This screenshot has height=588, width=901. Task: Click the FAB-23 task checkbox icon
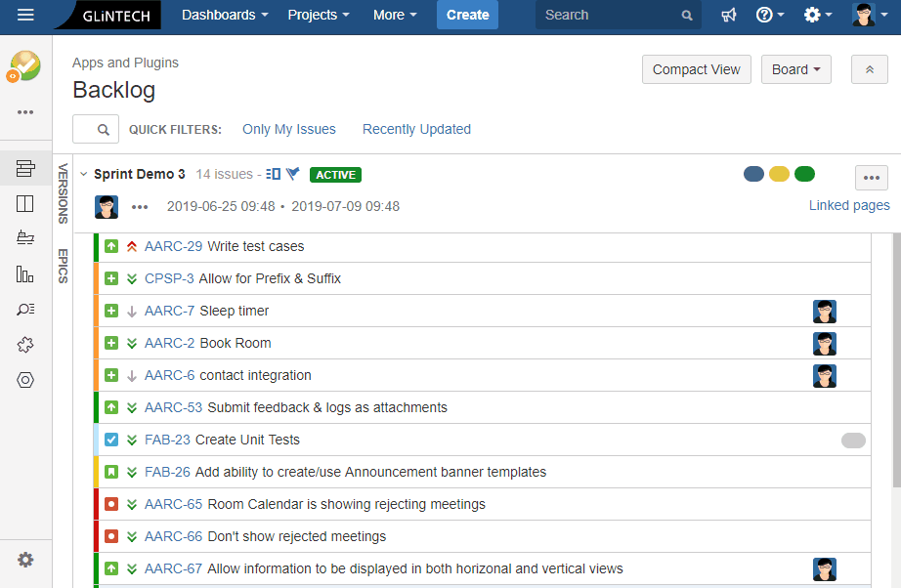coord(111,440)
